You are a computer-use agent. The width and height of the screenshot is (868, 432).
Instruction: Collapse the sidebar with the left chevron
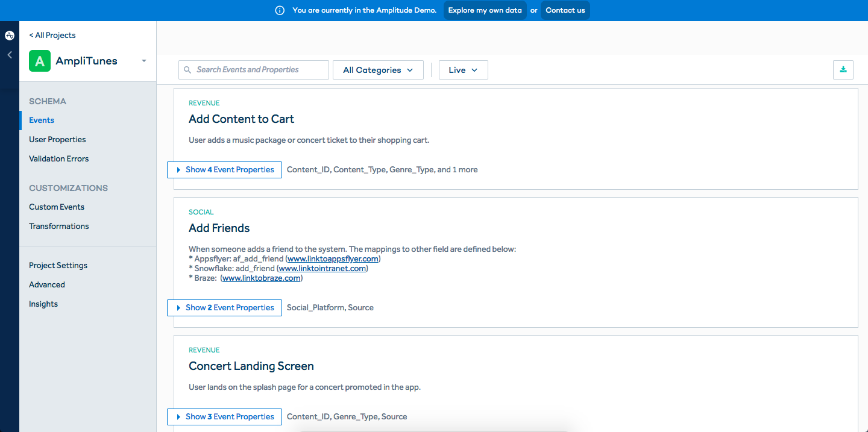tap(10, 55)
